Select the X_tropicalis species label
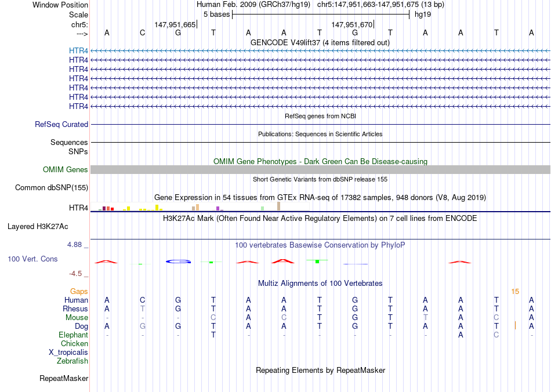551x392 pixels. coord(68,353)
